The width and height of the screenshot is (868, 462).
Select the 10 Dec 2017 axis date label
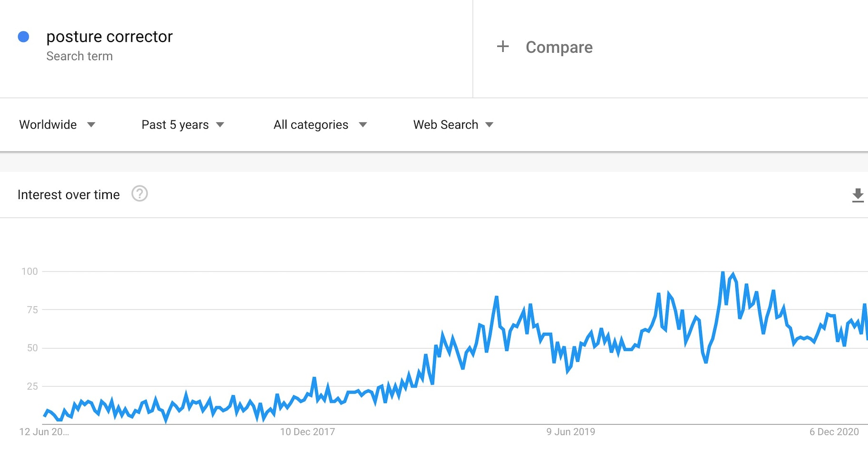(x=307, y=432)
